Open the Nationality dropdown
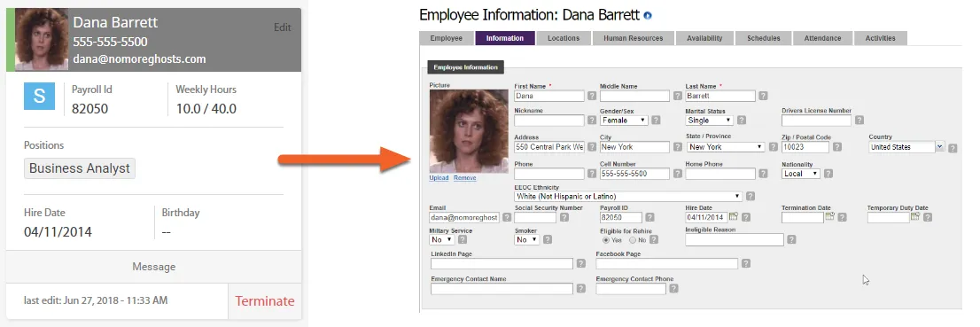Image resolution: width=980 pixels, height=327 pixels. pyautogui.click(x=801, y=174)
